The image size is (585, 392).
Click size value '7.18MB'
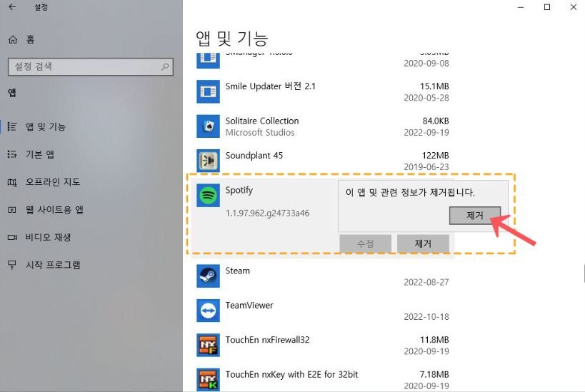click(434, 374)
